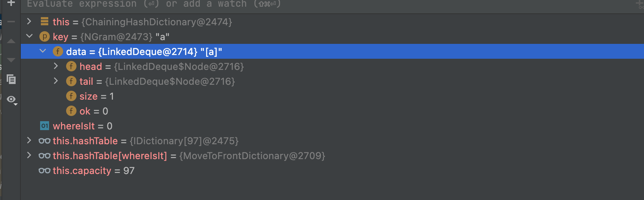
Task: Click the field icon beside head
Action: (x=71, y=67)
